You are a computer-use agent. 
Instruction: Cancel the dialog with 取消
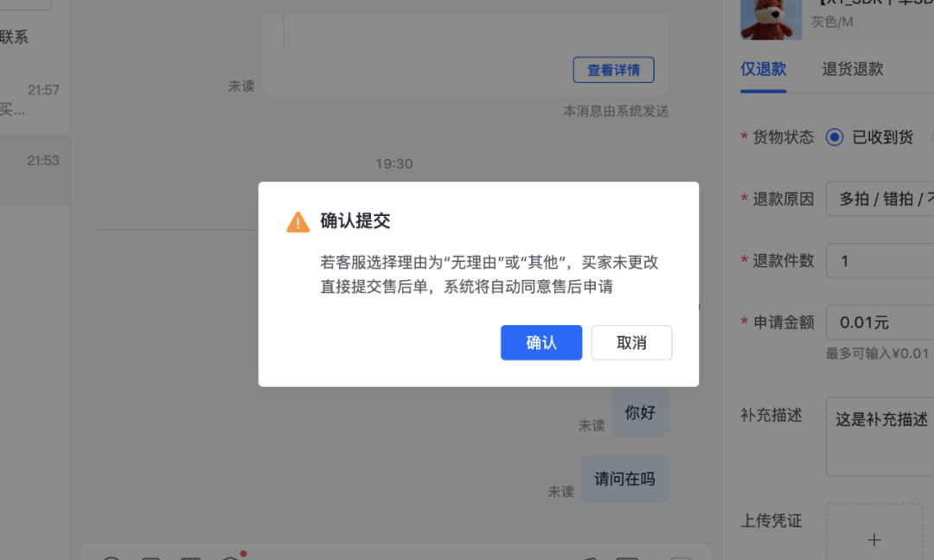[631, 343]
